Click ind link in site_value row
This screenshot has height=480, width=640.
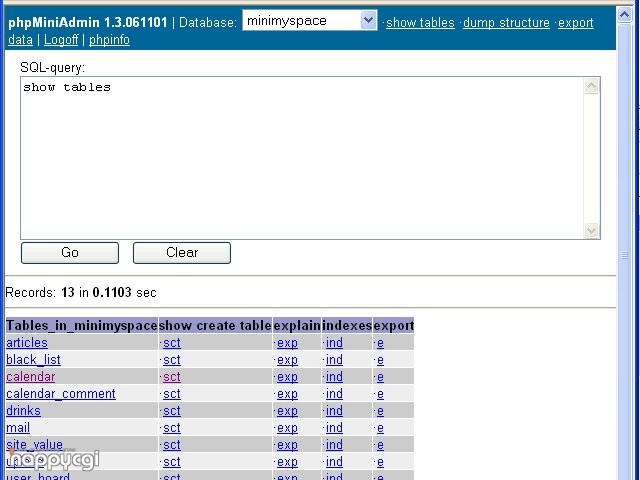[x=334, y=444]
